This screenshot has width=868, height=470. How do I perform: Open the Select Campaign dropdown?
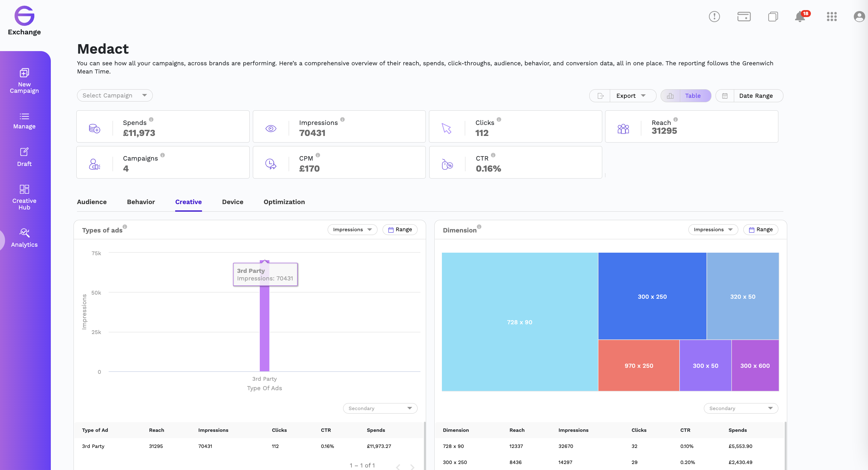(x=115, y=96)
